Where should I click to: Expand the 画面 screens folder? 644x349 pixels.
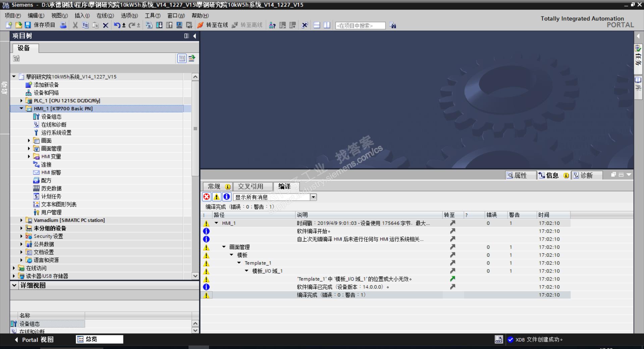click(x=29, y=141)
